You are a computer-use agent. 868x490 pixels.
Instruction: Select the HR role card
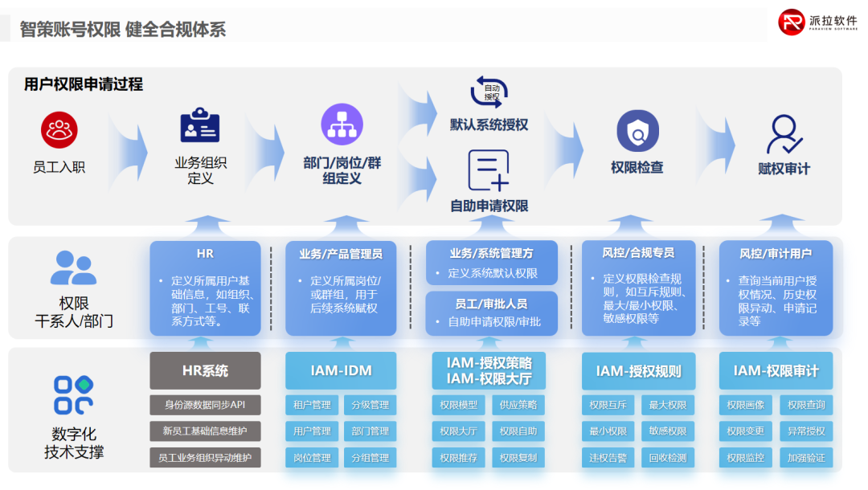tap(206, 288)
